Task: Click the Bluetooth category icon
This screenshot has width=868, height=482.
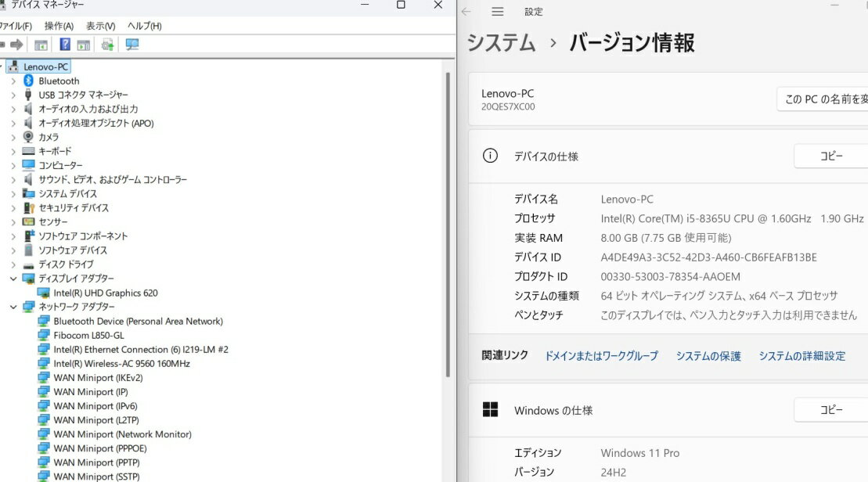Action: pos(28,81)
